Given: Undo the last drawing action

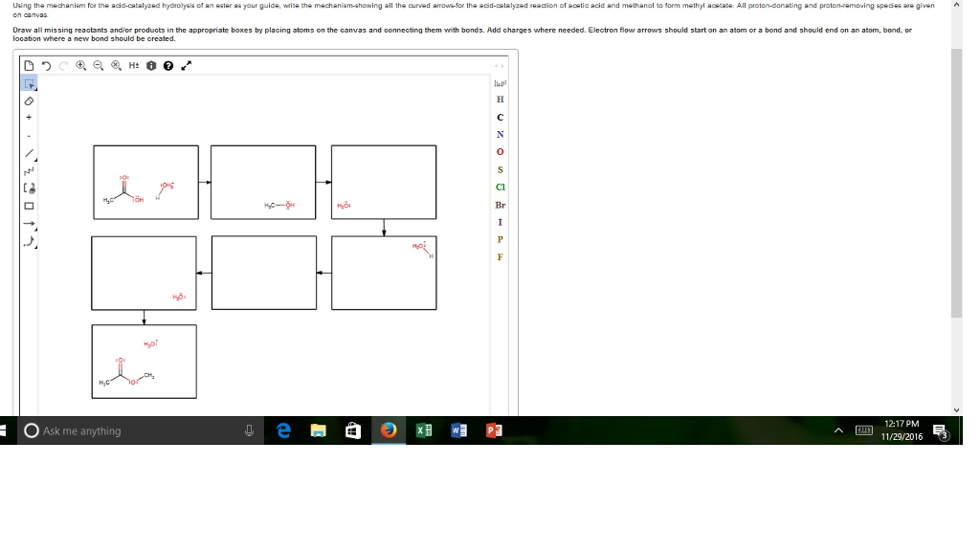Looking at the screenshot, I should [46, 66].
